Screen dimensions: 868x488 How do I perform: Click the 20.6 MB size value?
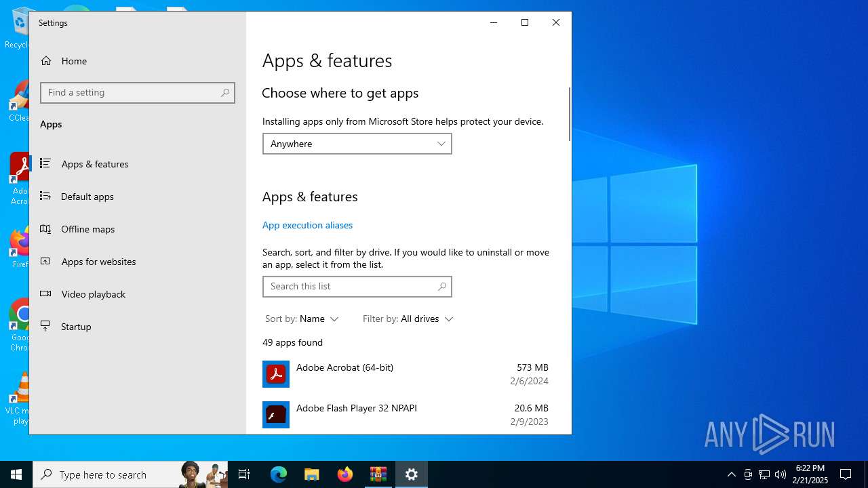coord(531,408)
